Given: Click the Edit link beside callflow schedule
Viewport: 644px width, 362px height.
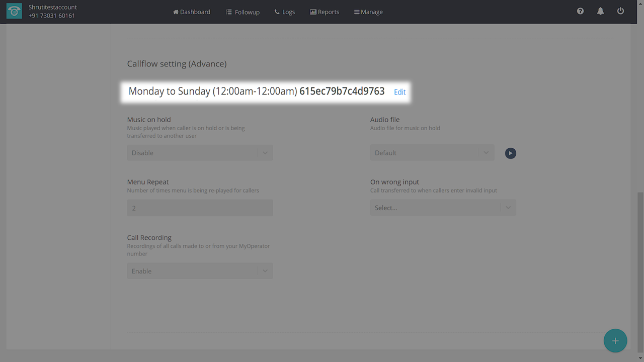Looking at the screenshot, I should (x=399, y=92).
